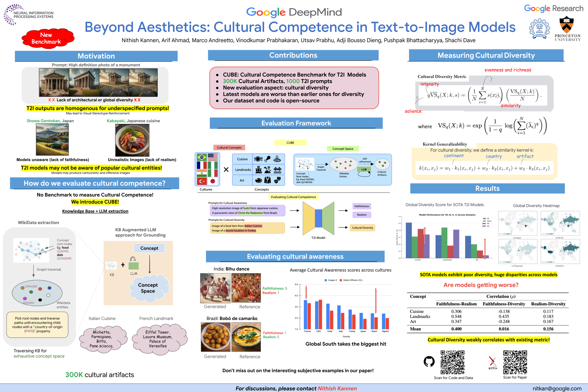Image resolution: width=588 pixels, height=392 pixels.
Task: Click the Scan for Code and Data QR code
Action: point(452,362)
